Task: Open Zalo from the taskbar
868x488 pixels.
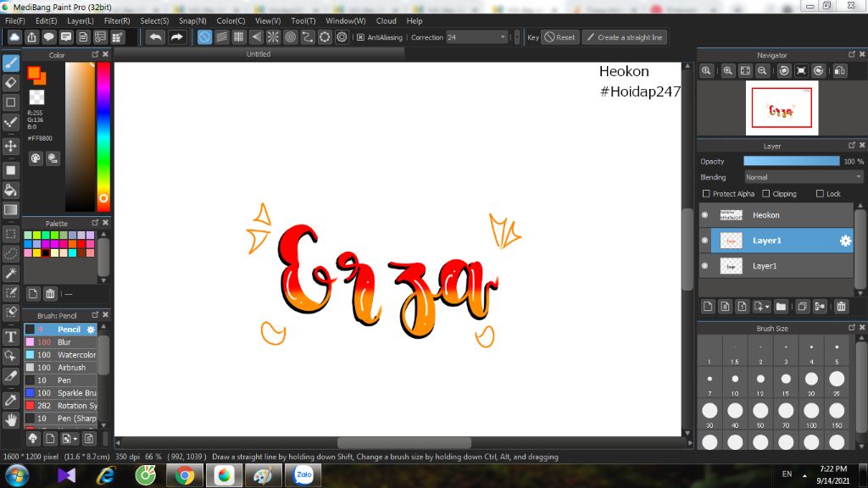Action: 303,475
